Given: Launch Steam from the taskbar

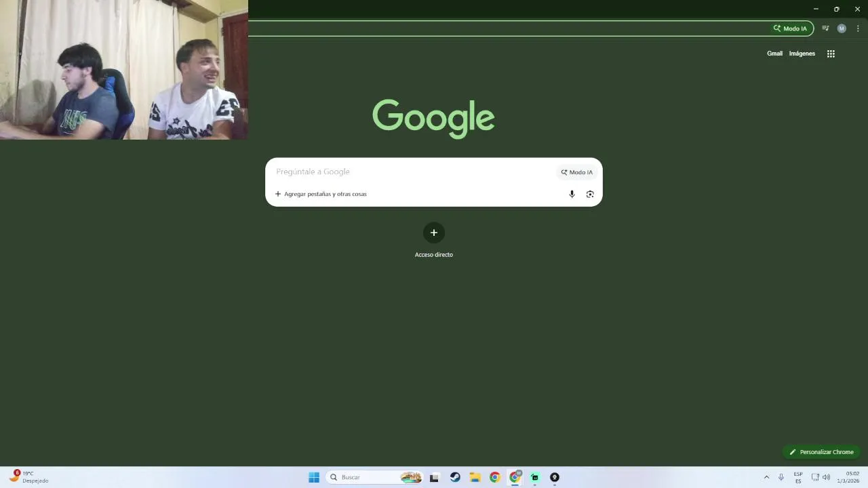Looking at the screenshot, I should pos(455,477).
